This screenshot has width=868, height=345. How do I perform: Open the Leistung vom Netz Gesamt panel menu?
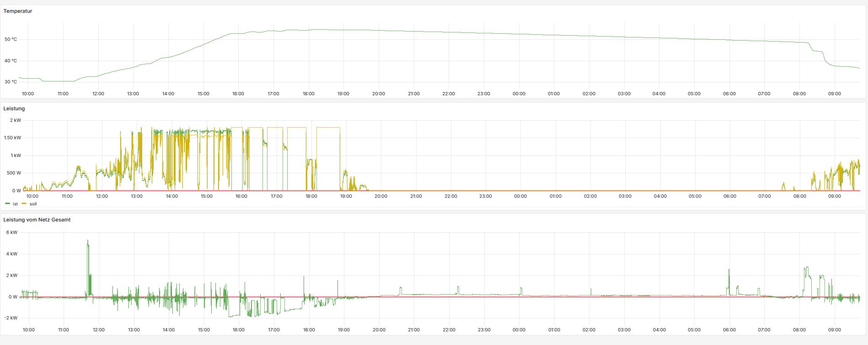(37, 220)
